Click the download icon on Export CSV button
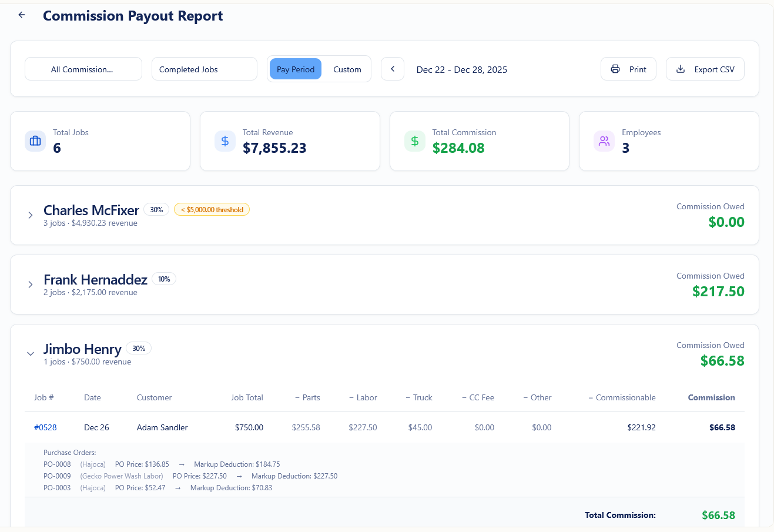This screenshot has height=532, width=774. 680,69
